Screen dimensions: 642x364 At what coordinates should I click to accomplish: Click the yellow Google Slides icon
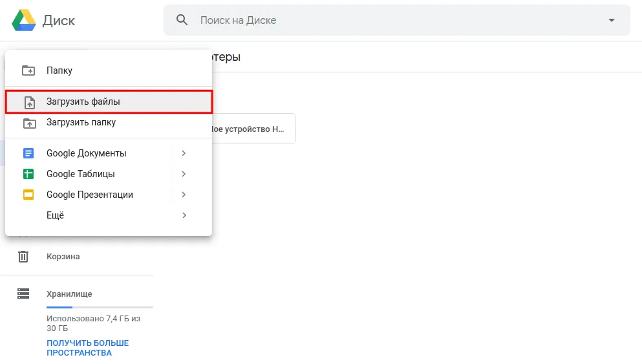click(28, 195)
